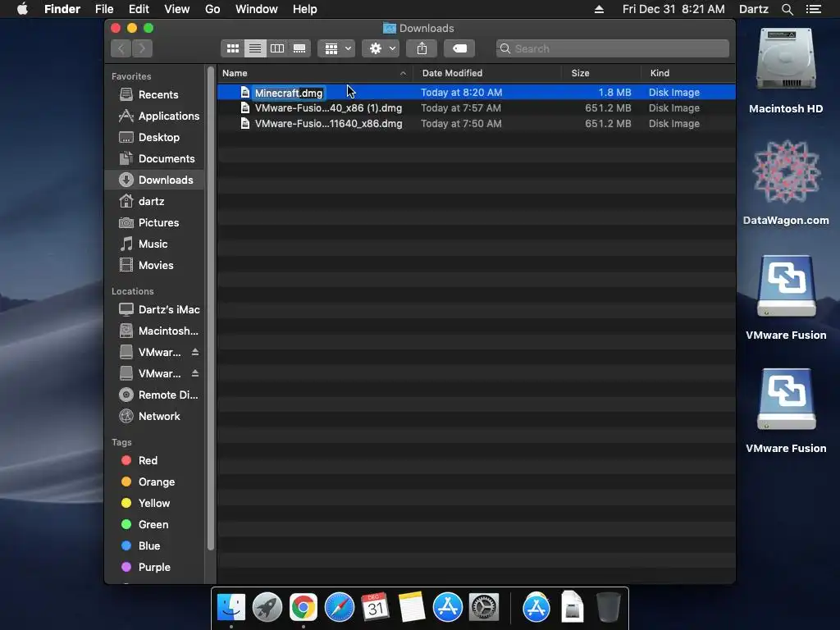
Task: Switch to column view in Finder toolbar
Action: pos(277,48)
